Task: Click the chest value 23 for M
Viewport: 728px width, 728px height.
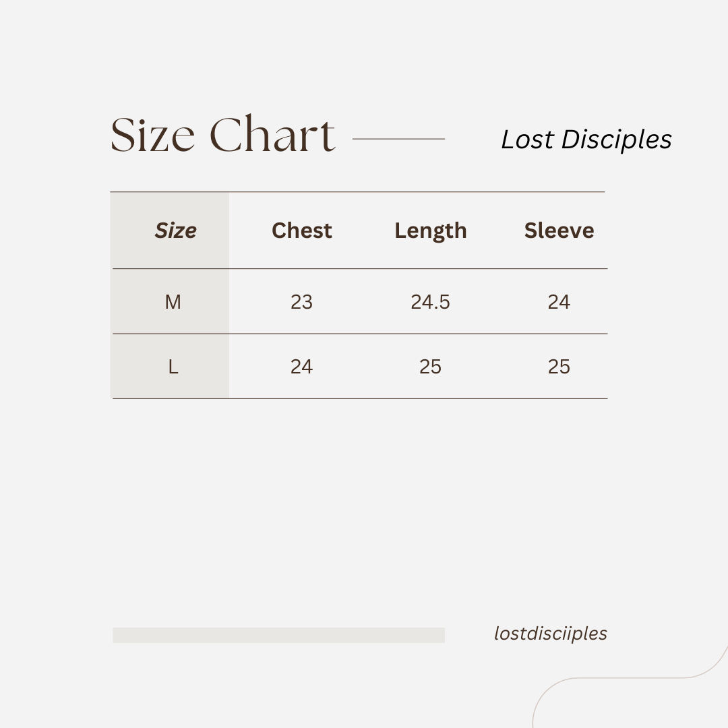Action: coord(302,302)
